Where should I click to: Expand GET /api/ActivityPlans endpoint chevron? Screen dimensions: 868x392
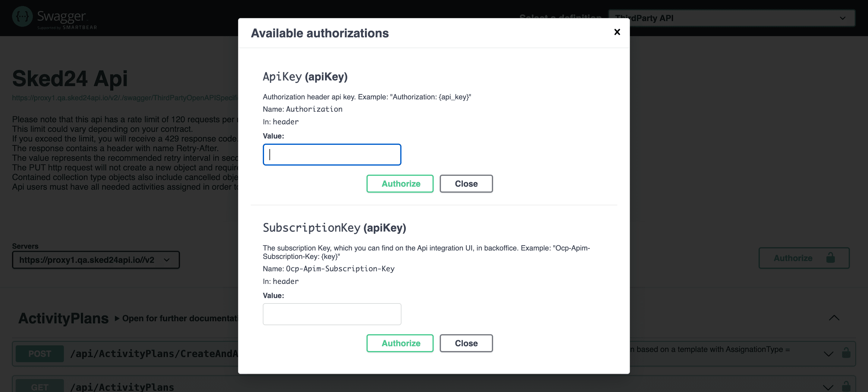pos(828,387)
